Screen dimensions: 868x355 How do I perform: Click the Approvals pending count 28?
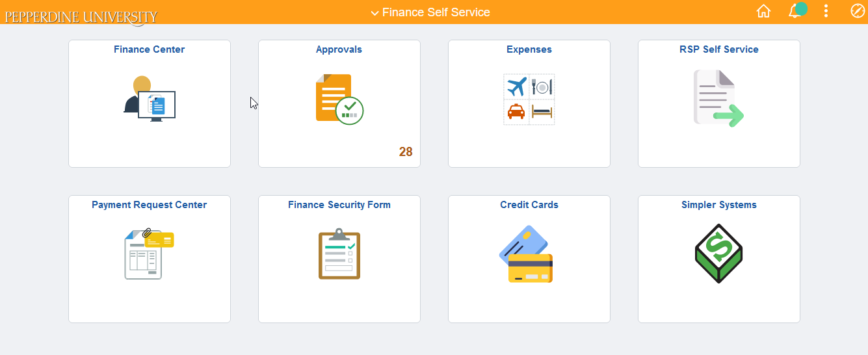(x=406, y=152)
